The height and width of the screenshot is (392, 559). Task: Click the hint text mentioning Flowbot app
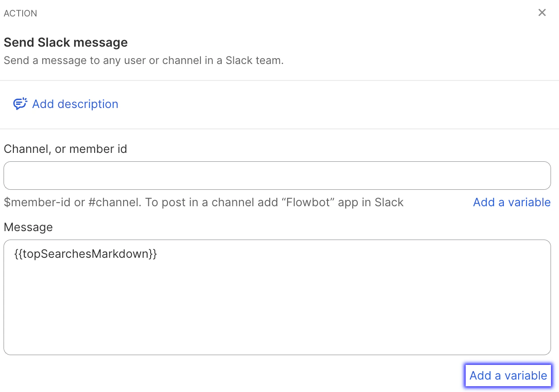204,202
